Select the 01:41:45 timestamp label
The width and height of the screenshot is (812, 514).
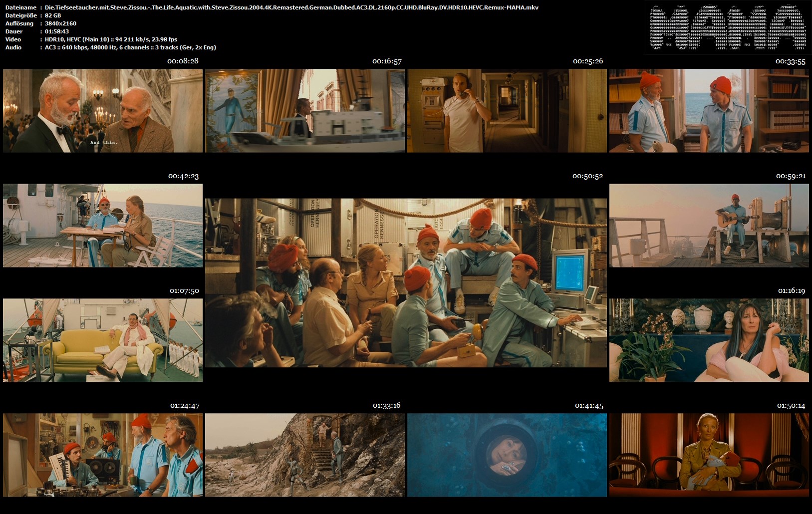coord(589,405)
